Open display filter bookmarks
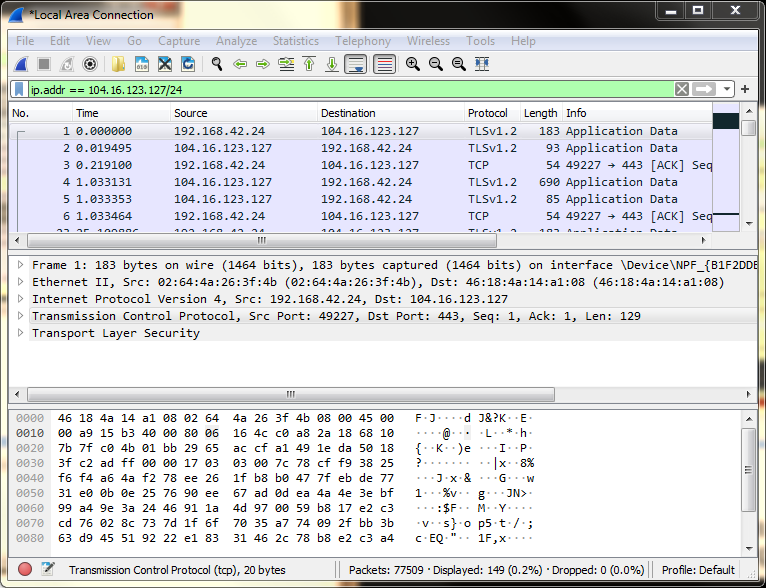 coord(19,89)
